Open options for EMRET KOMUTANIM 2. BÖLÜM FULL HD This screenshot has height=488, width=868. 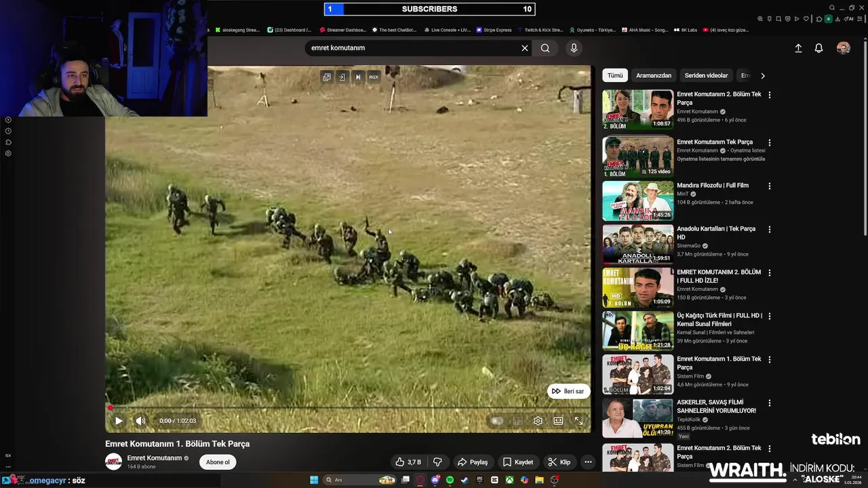coord(769,272)
